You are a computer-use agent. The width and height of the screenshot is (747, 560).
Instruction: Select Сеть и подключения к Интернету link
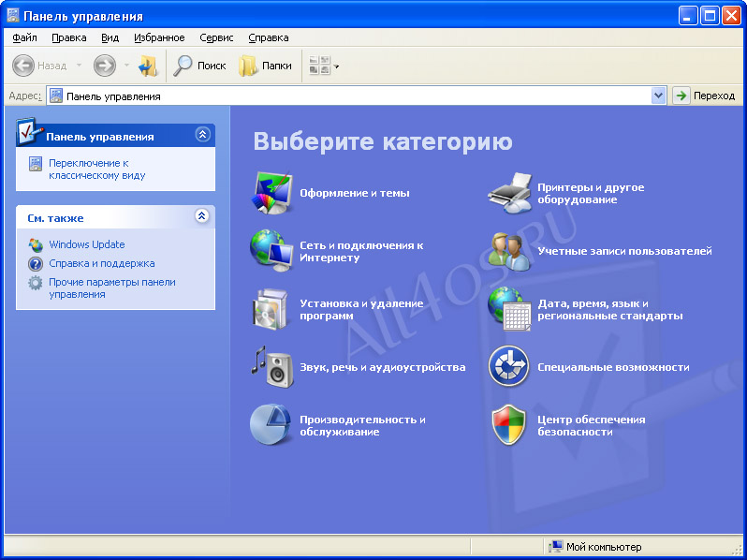click(x=361, y=251)
